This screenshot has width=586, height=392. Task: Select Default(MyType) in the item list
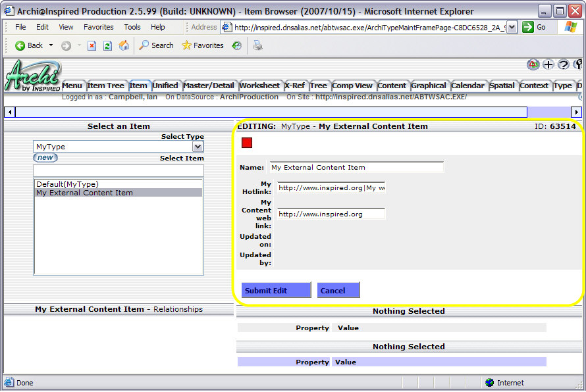pos(67,184)
